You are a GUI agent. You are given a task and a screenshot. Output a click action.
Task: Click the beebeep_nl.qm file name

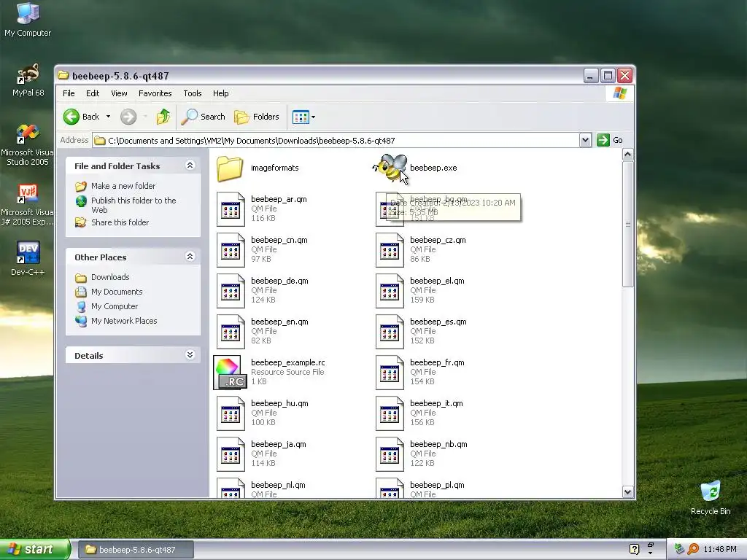click(x=278, y=485)
